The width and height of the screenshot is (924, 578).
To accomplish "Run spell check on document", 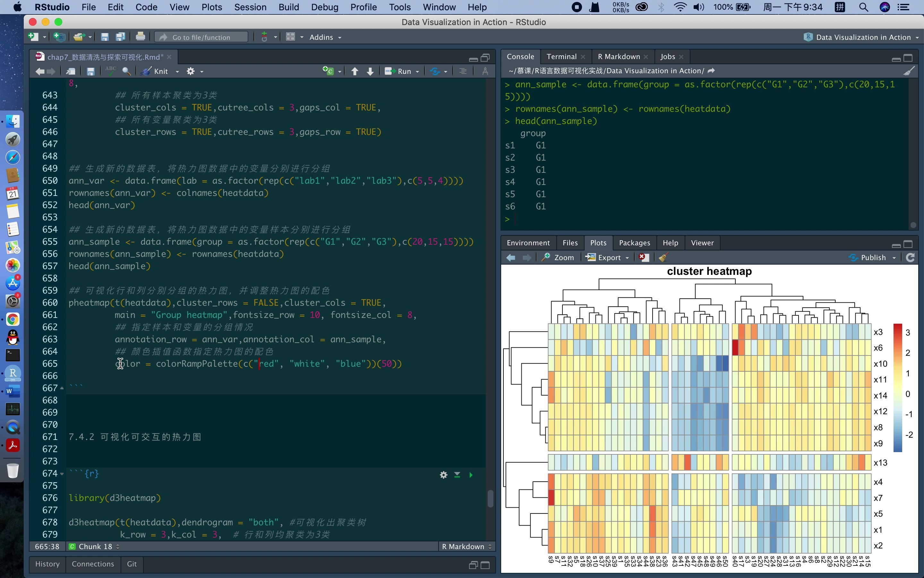I will tap(111, 71).
